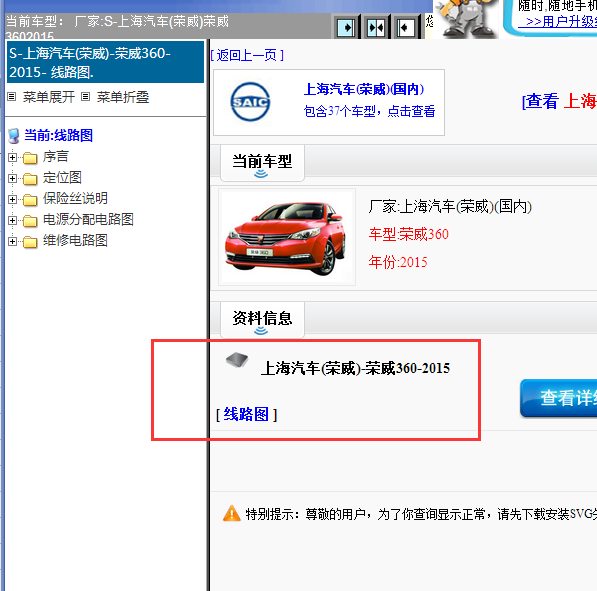The height and width of the screenshot is (591, 597).
Task: Open 上海汽车(荣威)(国内) brand link
Action: coord(364,89)
